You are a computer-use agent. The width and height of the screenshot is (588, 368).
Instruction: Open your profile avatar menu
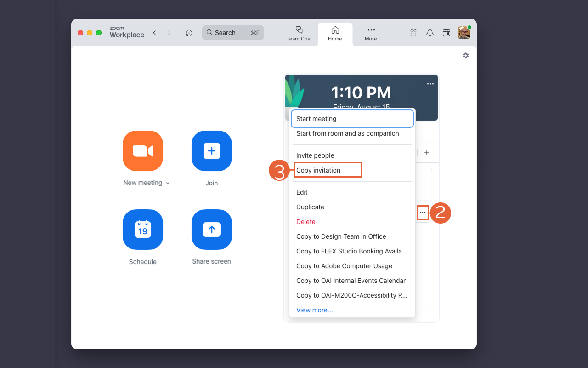[464, 32]
